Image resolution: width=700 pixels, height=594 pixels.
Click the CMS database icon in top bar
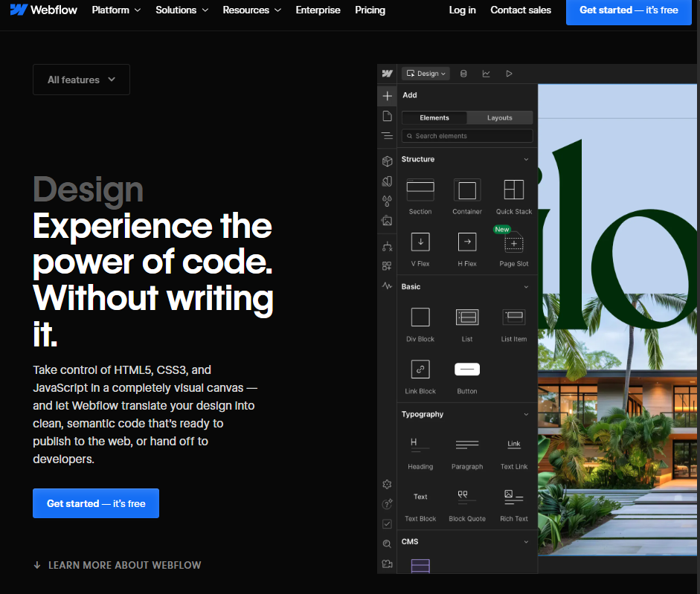(463, 74)
